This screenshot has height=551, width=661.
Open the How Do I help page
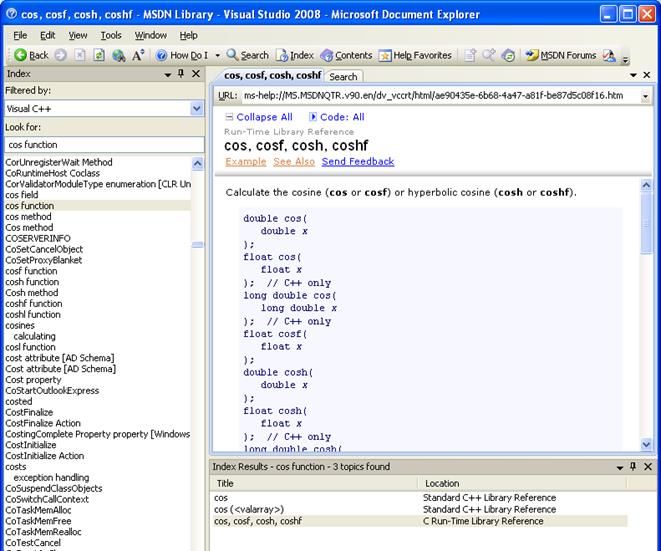pos(182,55)
